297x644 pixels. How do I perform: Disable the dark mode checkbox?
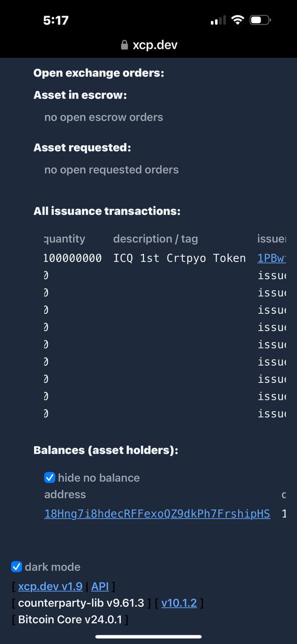click(17, 567)
